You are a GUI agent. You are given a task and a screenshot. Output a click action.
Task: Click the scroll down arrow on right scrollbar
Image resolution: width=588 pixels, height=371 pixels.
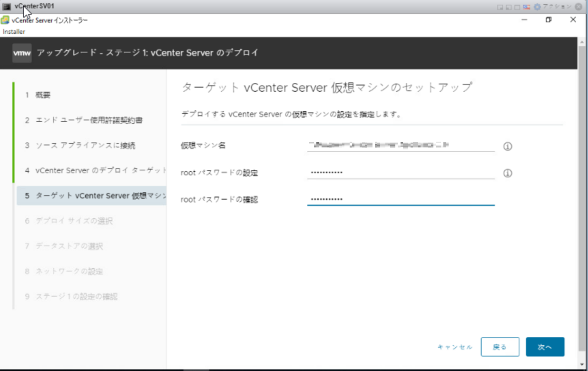point(583,365)
